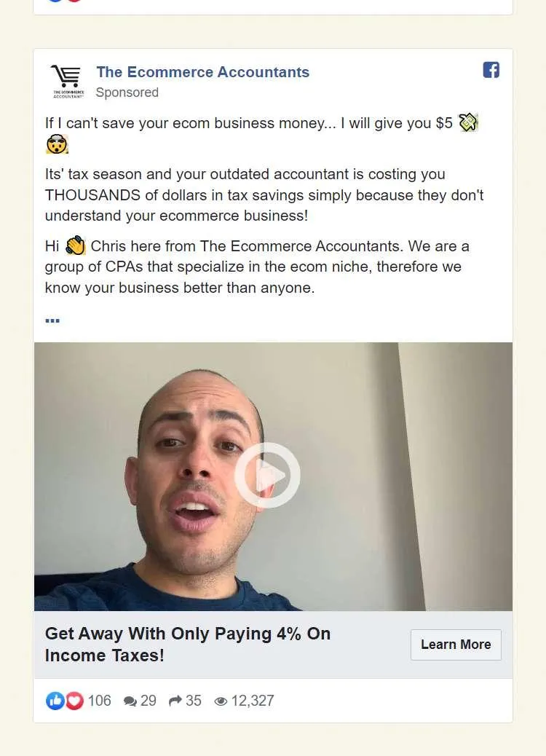Click the video thumbnail of the speaking man
Image resolution: width=546 pixels, height=756 pixels.
(273, 476)
